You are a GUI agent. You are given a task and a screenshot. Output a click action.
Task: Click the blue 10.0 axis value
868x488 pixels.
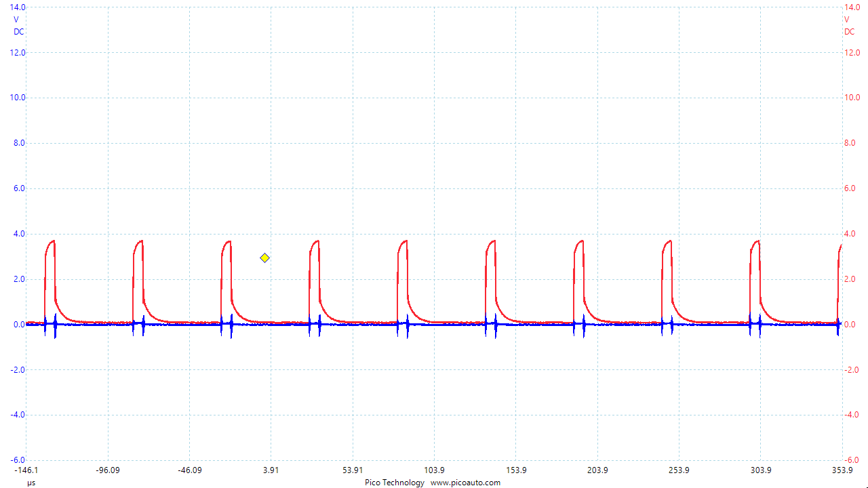click(18, 98)
